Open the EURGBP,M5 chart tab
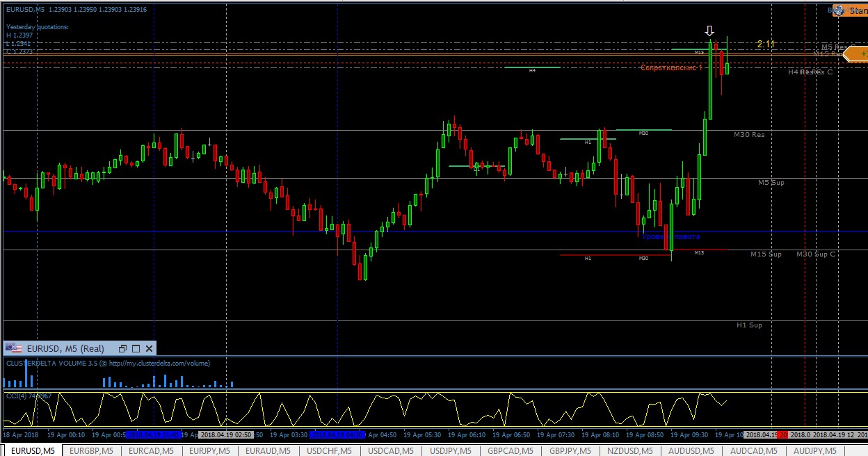 (91, 450)
